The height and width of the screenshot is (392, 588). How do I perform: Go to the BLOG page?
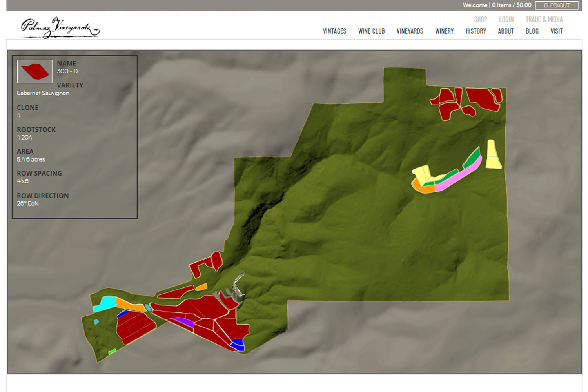point(532,31)
